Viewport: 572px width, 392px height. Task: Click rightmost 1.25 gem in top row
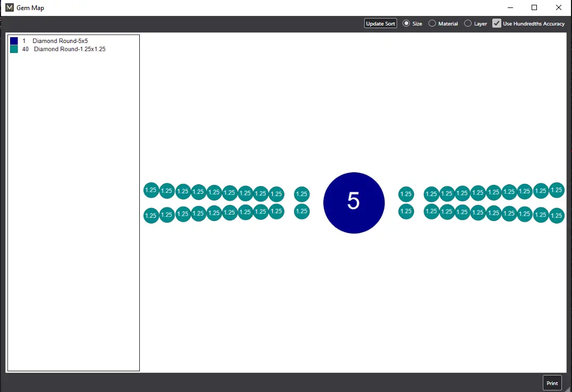557,190
